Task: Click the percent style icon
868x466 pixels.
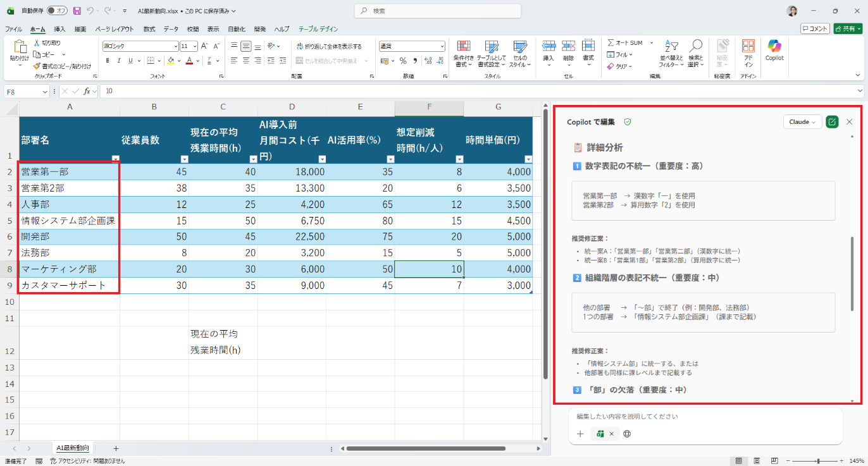Action: (403, 61)
